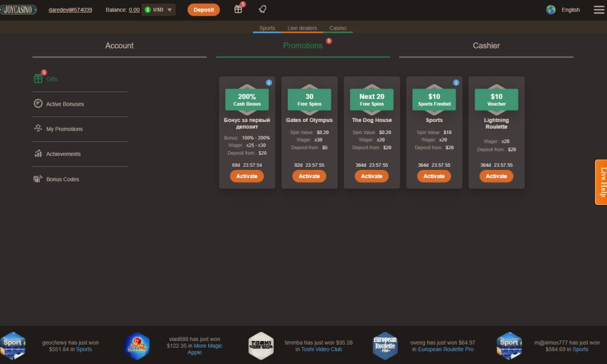Click the JoyCasino logo
Screen dimensions: 607x364
[x=18, y=10]
